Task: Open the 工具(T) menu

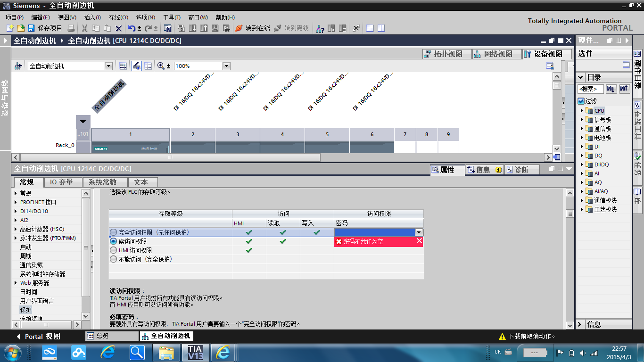Action: tap(173, 17)
